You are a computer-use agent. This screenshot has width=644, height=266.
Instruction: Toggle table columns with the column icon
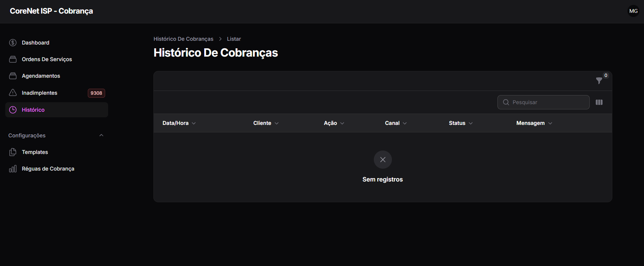599,102
